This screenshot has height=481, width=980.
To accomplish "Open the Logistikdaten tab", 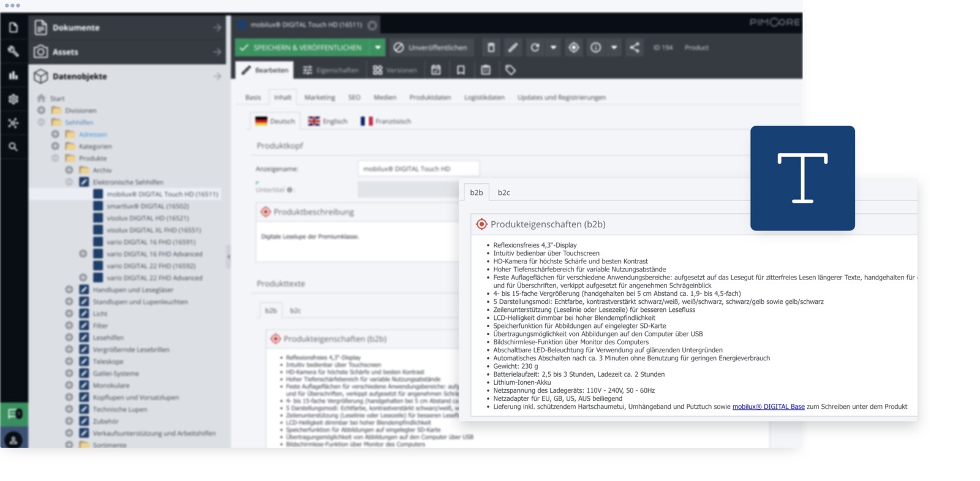I will point(484,97).
